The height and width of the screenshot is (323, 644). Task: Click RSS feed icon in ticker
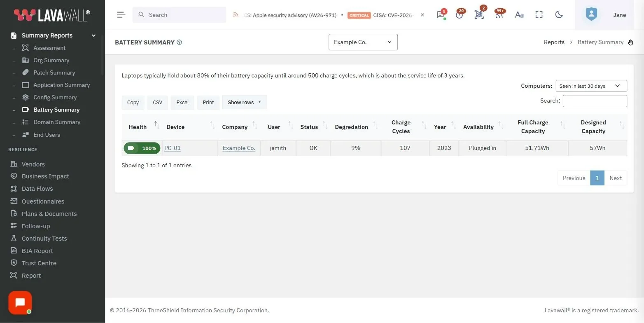[x=236, y=15]
